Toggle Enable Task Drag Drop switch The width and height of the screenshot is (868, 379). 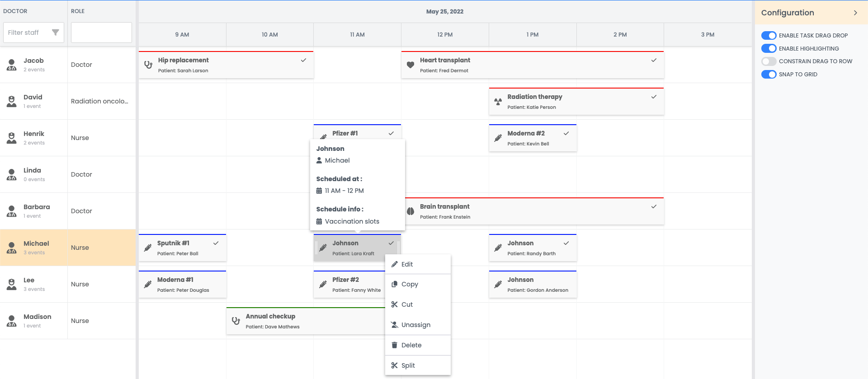tap(769, 35)
